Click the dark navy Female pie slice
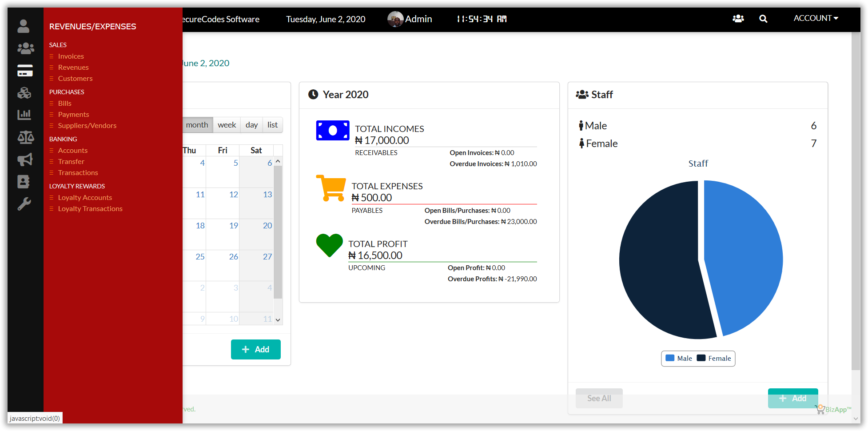 pyautogui.click(x=657, y=267)
